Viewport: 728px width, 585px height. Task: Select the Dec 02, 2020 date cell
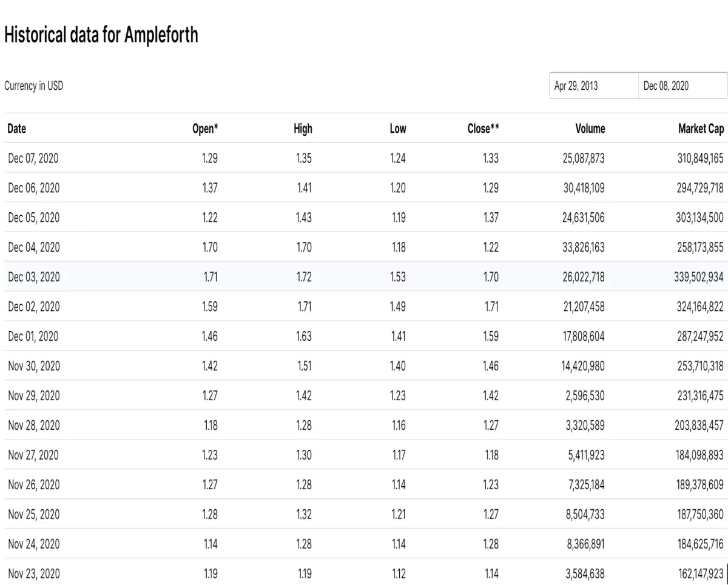33,307
